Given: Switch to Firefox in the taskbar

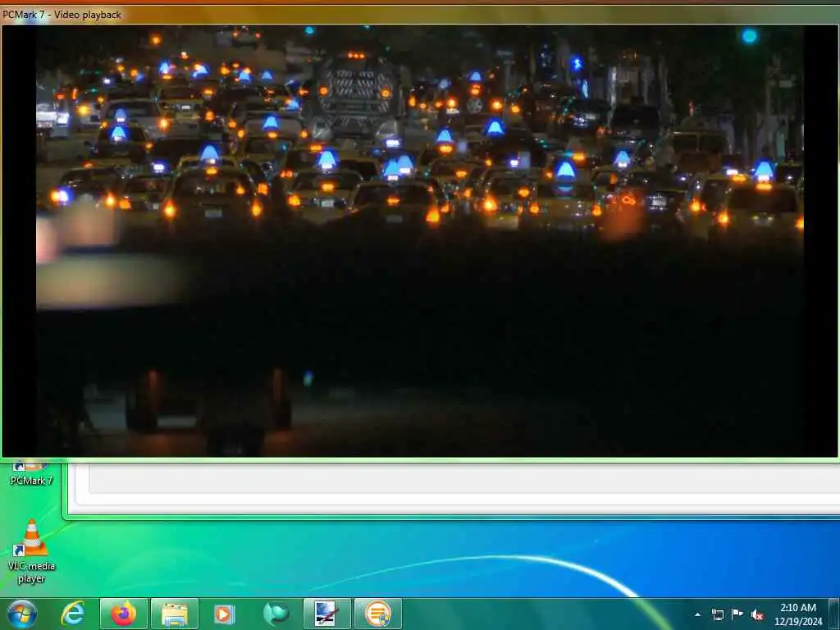Looking at the screenshot, I should coord(124,614).
